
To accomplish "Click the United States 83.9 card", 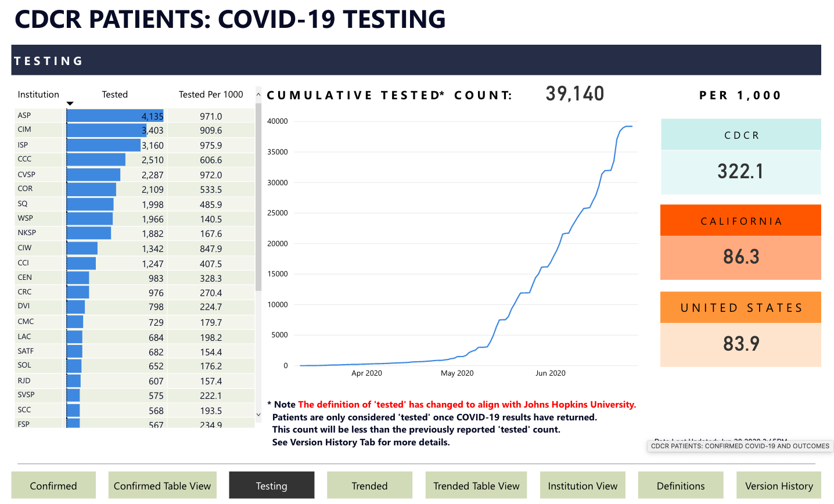I will pyautogui.click(x=740, y=329).
